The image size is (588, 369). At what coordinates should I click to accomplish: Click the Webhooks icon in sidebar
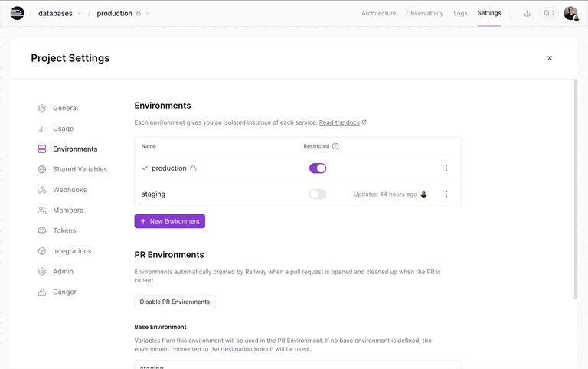[42, 190]
